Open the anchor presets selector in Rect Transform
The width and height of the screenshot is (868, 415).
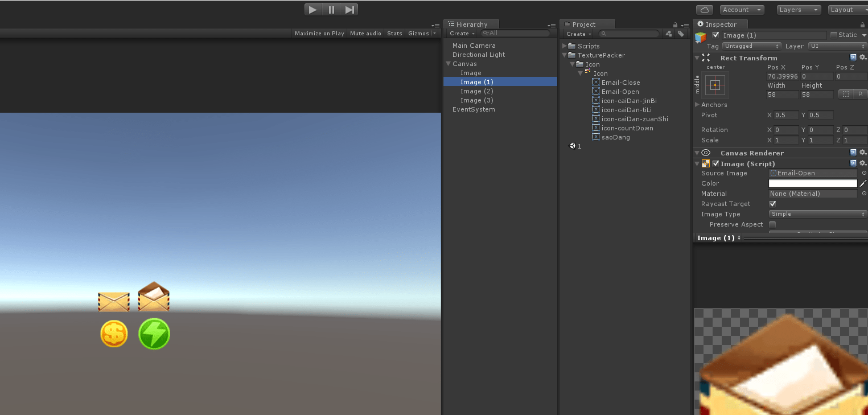pos(714,84)
